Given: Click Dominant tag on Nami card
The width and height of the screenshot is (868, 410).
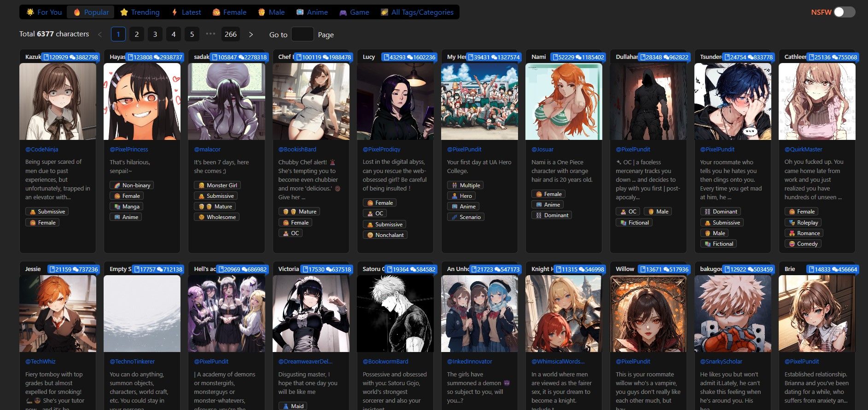Looking at the screenshot, I should click(x=552, y=215).
